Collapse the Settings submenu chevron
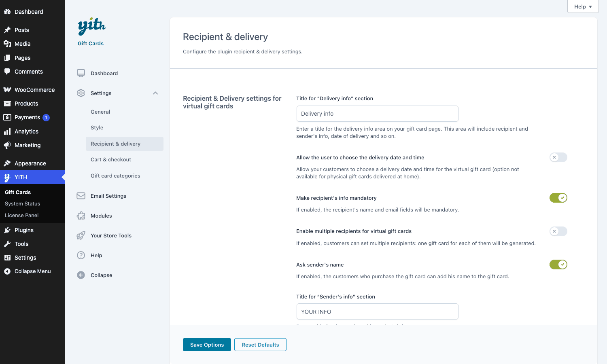The image size is (607, 364). pos(155,93)
